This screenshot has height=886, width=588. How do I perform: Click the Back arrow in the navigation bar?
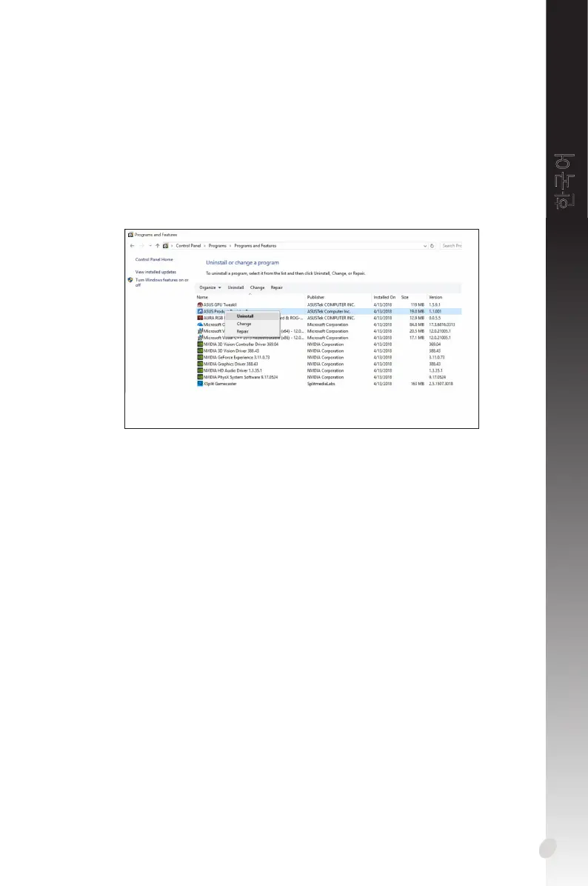[132, 246]
